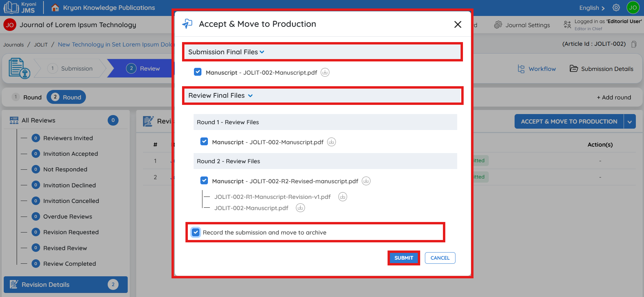Uncheck the Submission Final Files manuscript checkbox
The width and height of the screenshot is (644, 297).
198,72
